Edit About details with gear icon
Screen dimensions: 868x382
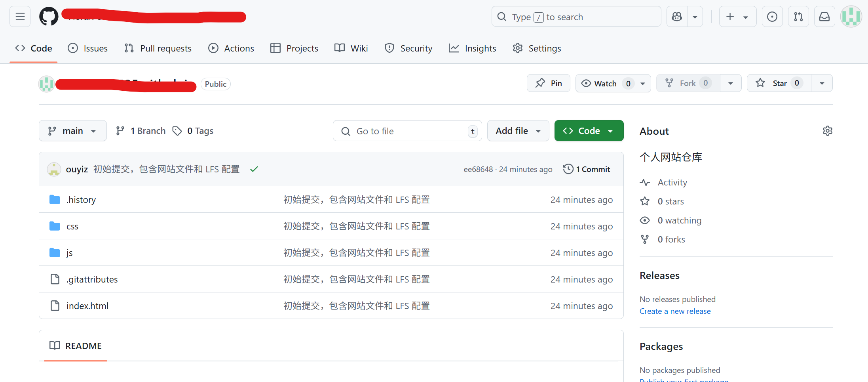[x=827, y=131]
